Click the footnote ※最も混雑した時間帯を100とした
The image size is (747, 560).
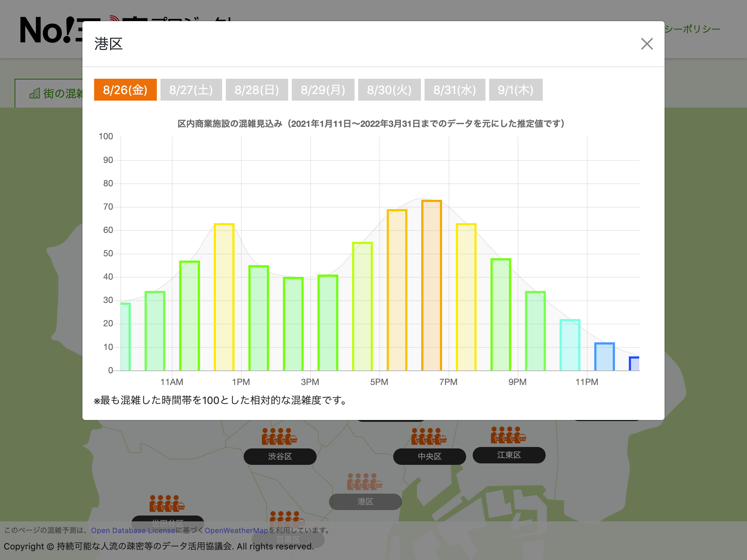click(220, 400)
